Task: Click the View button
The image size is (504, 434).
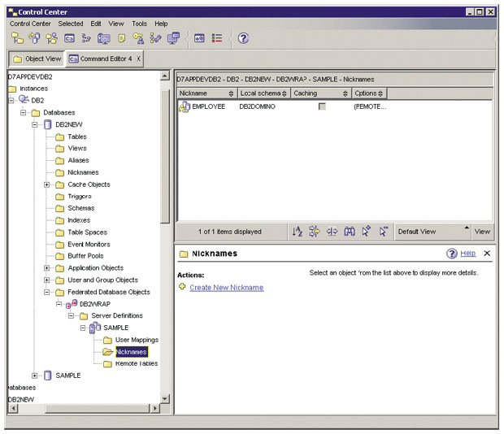Action: click(x=483, y=232)
